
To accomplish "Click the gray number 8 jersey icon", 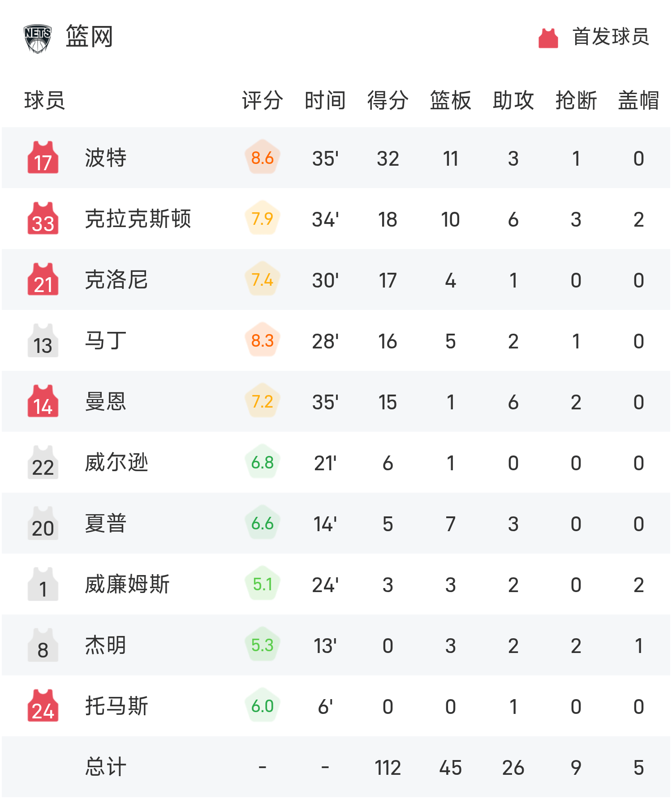I will (x=43, y=645).
